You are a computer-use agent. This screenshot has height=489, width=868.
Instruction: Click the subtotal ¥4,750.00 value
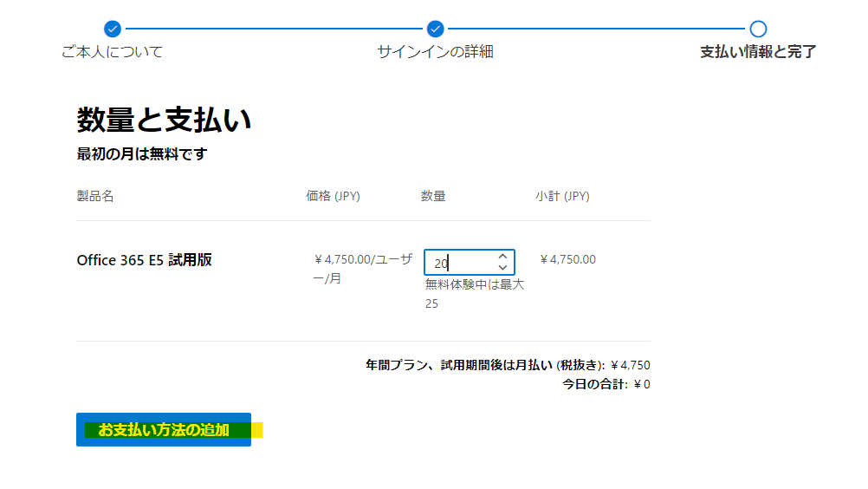pos(568,260)
